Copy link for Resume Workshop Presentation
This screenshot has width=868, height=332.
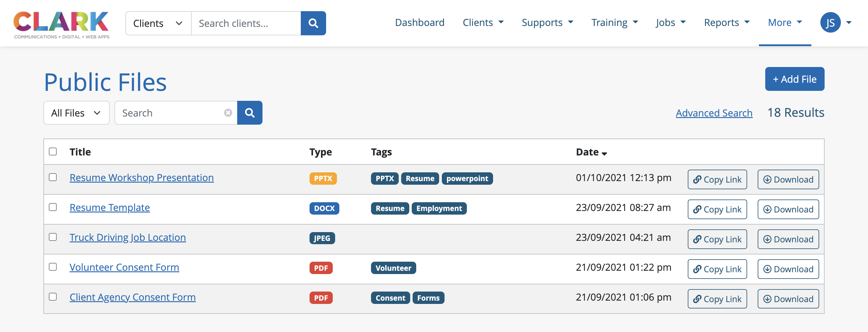tap(717, 180)
